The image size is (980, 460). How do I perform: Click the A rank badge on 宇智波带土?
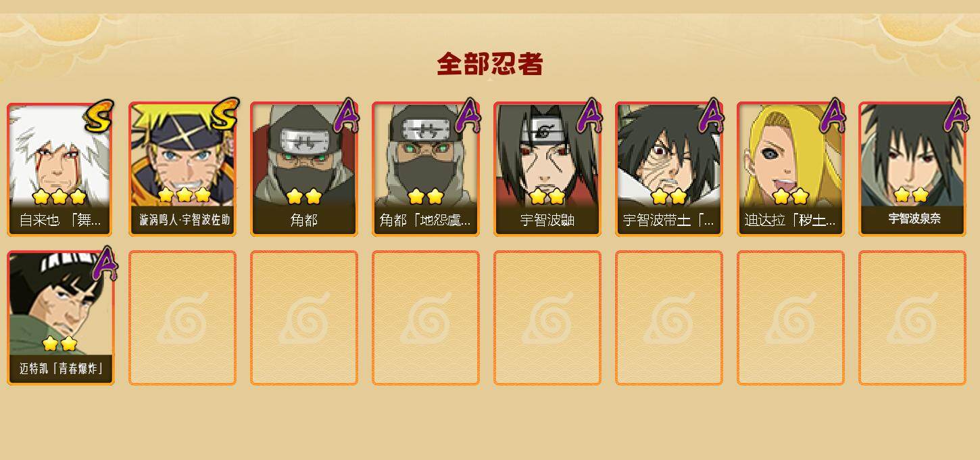711,116
